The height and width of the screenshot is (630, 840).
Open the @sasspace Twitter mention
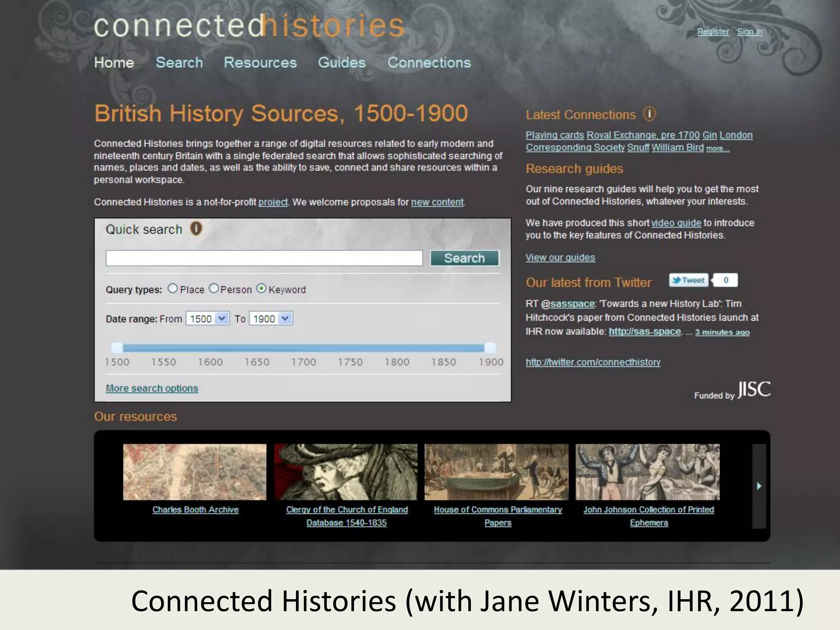tap(572, 304)
